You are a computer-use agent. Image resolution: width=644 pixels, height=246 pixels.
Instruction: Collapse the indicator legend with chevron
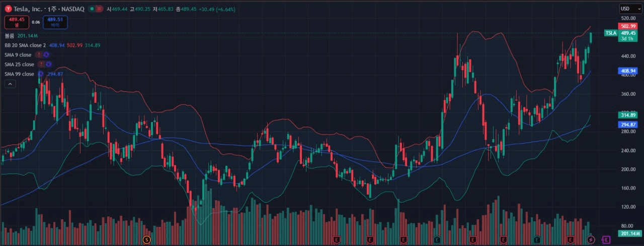click(10, 84)
